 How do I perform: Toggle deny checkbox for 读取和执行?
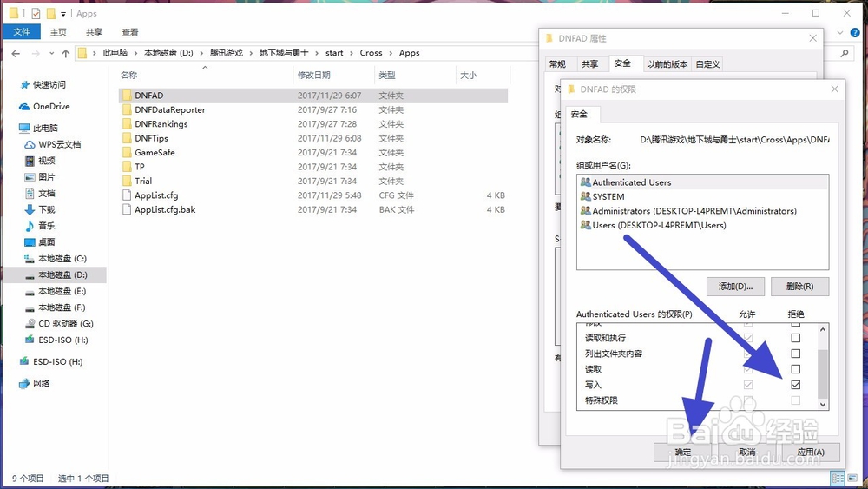795,338
